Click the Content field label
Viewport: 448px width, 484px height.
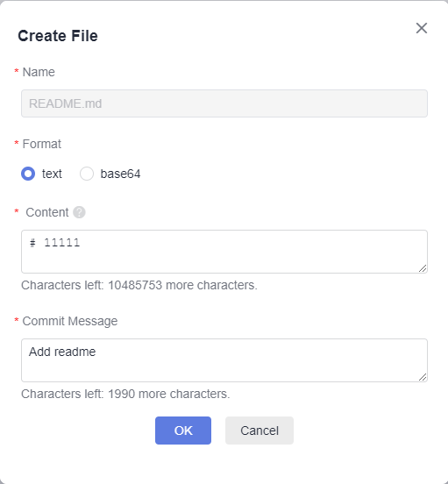coord(46,212)
